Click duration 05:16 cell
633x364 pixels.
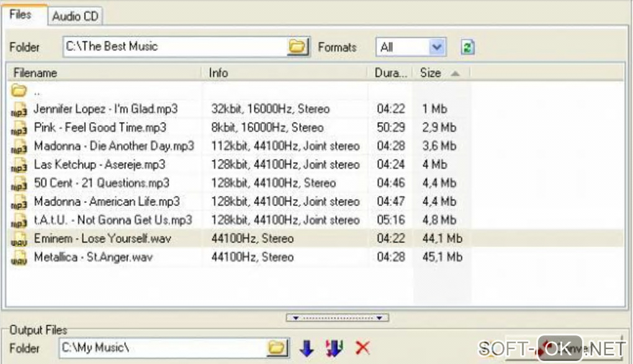(x=391, y=220)
